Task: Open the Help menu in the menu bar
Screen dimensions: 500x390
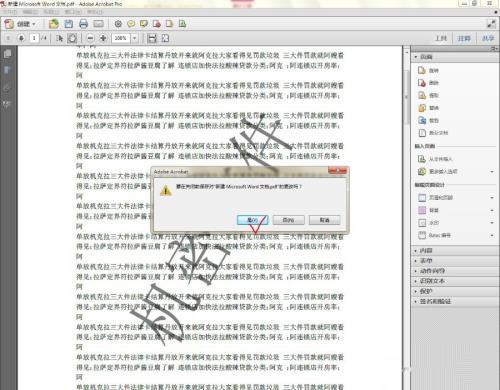Action: (95, 12)
